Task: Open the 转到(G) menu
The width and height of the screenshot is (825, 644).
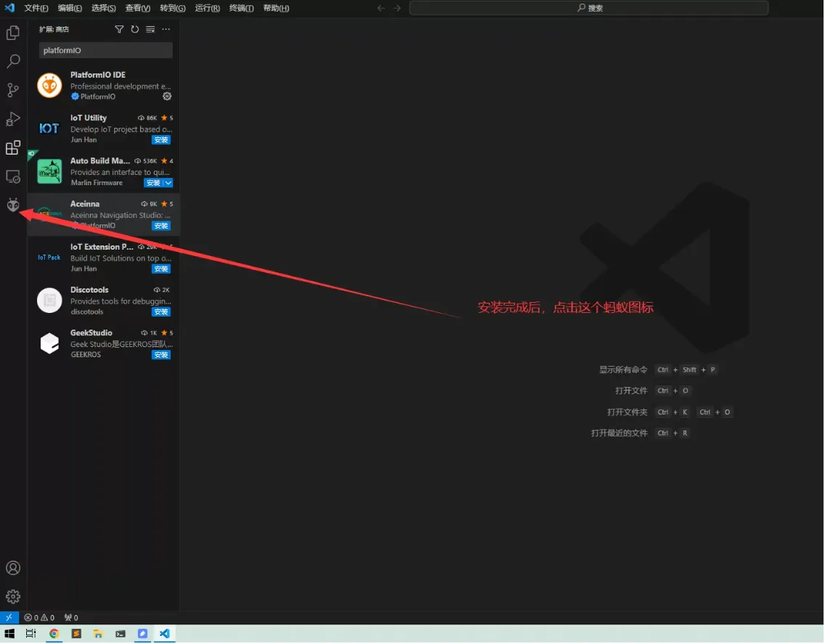Action: 173,8
